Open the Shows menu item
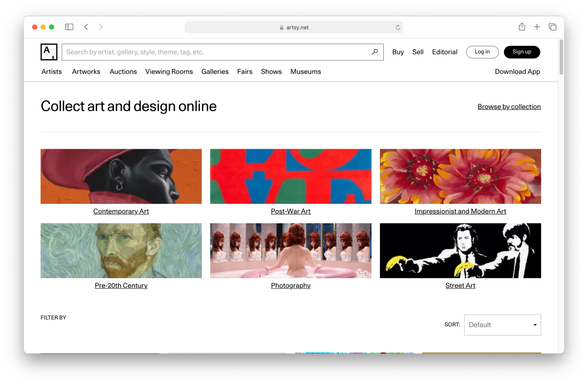 [x=271, y=72]
